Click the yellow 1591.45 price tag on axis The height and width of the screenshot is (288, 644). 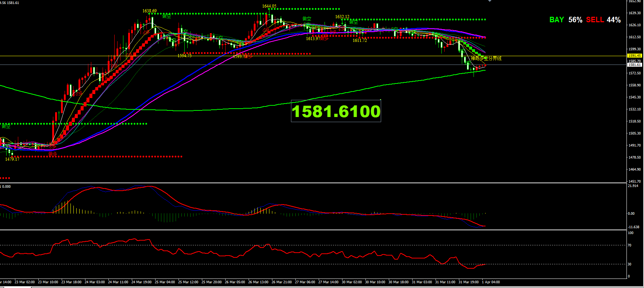(635, 56)
